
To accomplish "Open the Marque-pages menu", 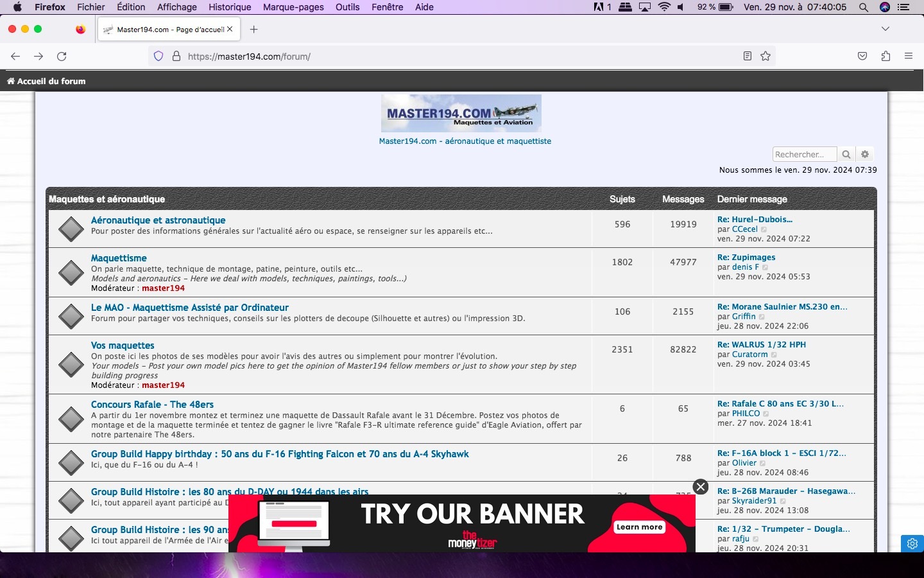I will pos(293,7).
